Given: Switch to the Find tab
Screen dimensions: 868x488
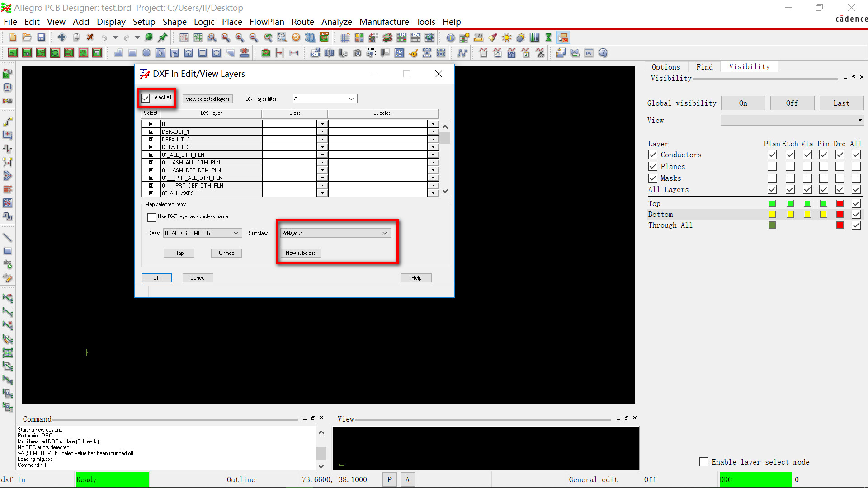Looking at the screenshot, I should coord(704,66).
